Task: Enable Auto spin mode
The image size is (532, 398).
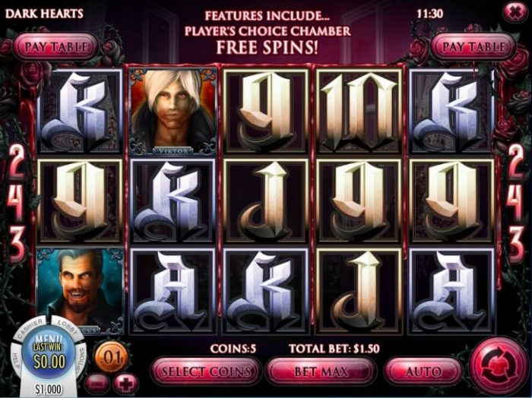Action: point(423,371)
